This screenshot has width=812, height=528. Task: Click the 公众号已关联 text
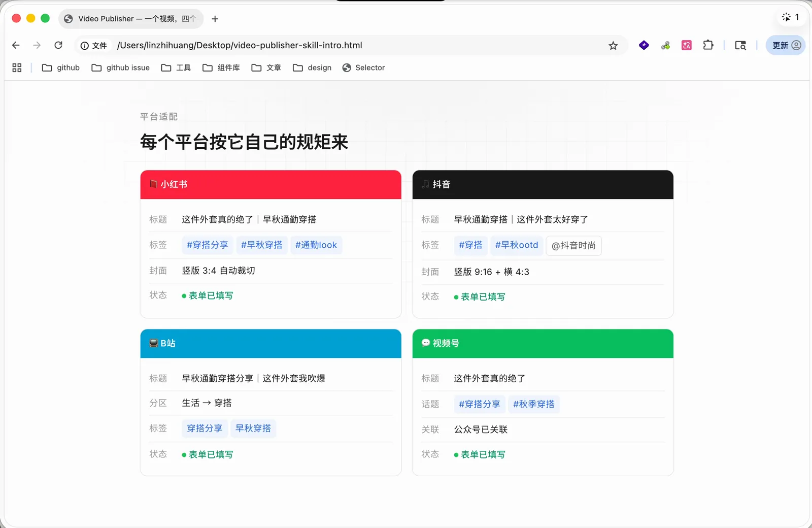(481, 430)
